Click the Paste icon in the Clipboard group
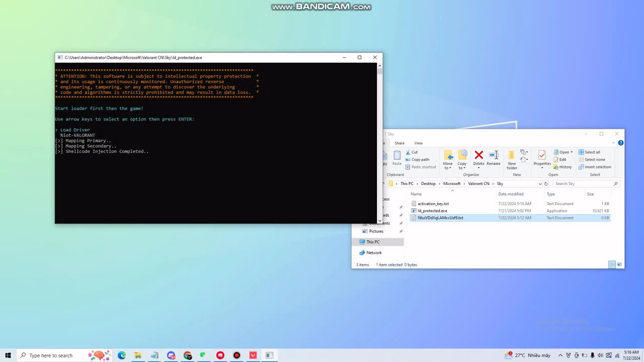Viewport: 644px width, 362px height. click(396, 157)
